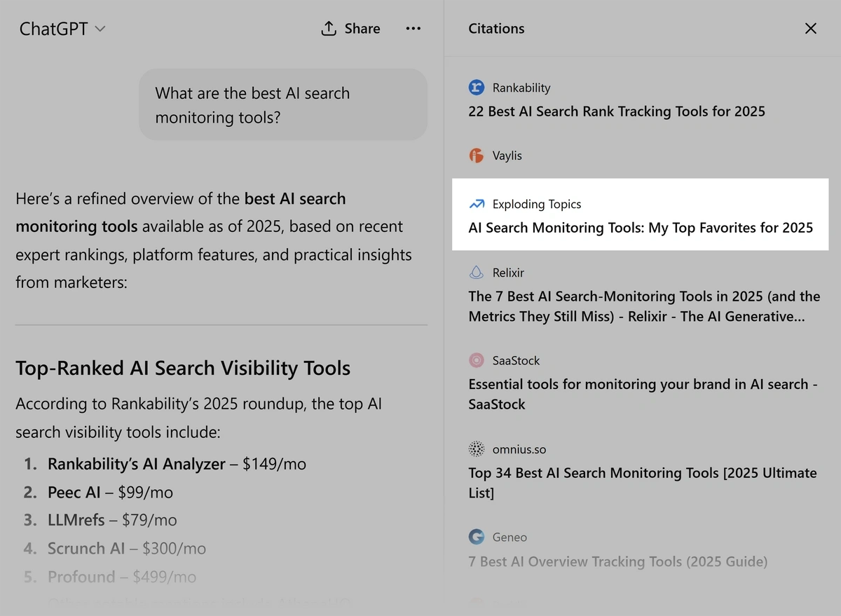Open the '22 Best AI Search Rank Tracking Tools' citation
Image resolution: width=841 pixels, height=616 pixels.
(x=617, y=111)
